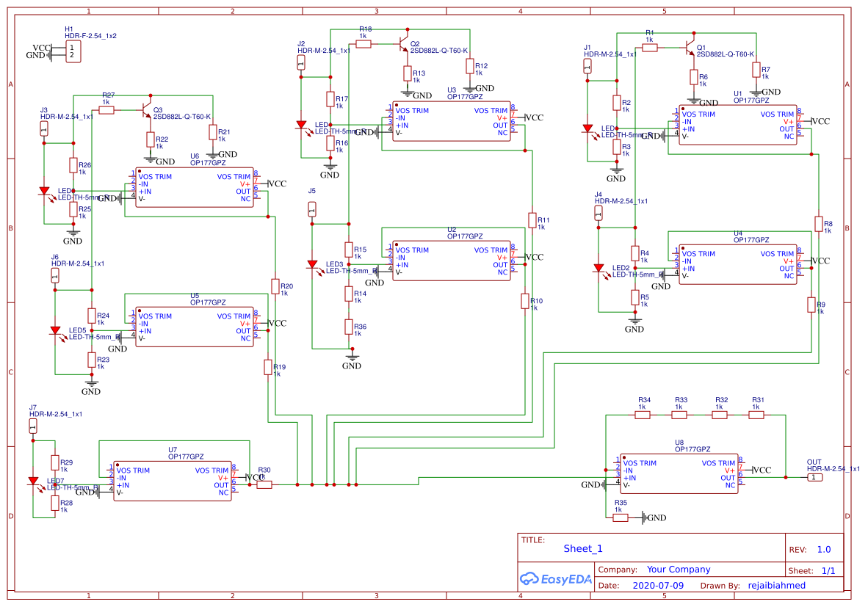Screen dimensions: 868x607
Task: Click resistor R34 symbol
Action: tap(643, 413)
